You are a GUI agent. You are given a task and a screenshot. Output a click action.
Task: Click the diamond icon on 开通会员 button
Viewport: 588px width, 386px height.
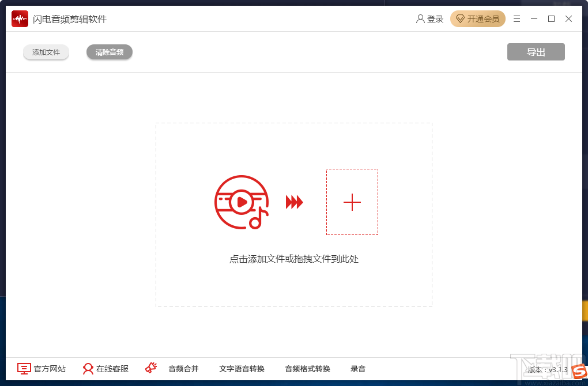(x=460, y=18)
